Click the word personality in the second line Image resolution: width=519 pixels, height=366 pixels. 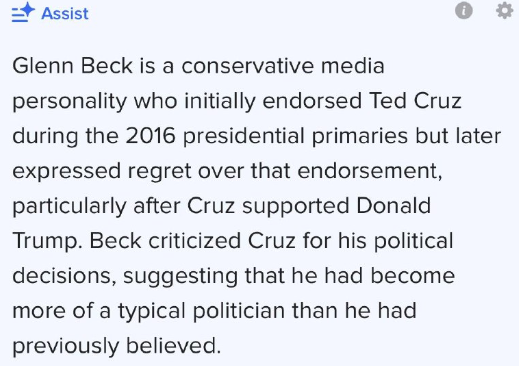[x=70, y=102]
